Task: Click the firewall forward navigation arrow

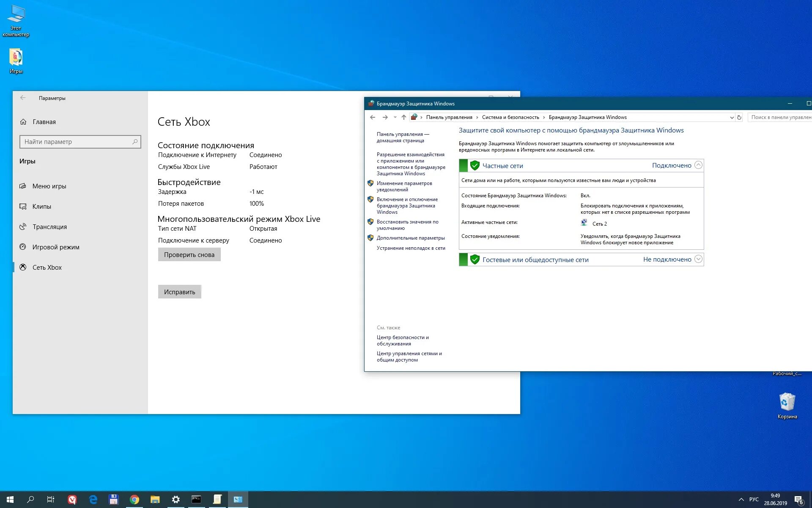Action: pos(385,117)
